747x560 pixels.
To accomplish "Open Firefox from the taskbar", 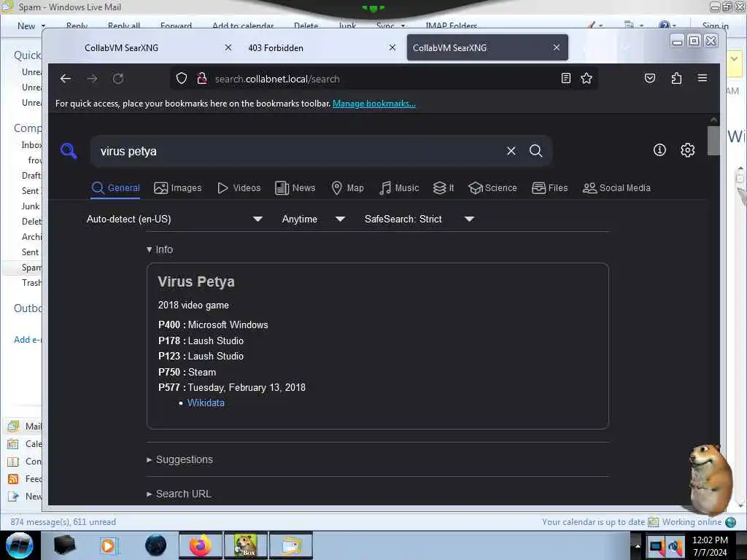I will click(x=200, y=545).
